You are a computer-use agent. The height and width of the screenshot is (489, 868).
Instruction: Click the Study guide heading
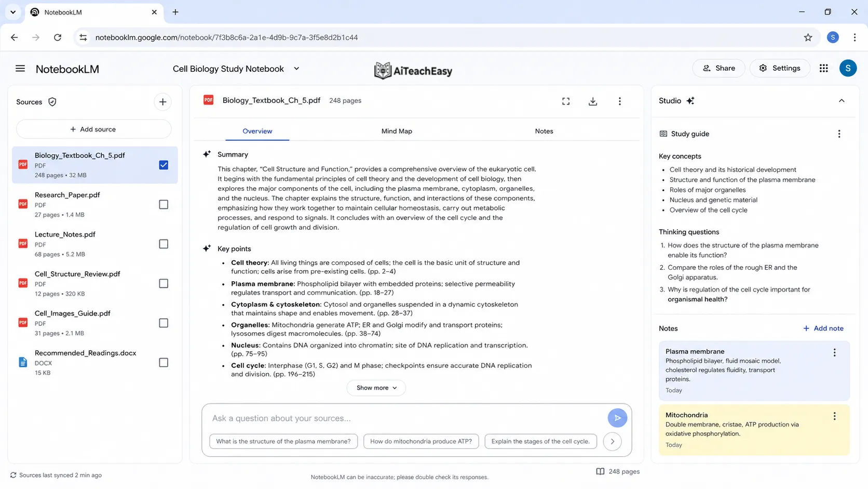point(690,134)
